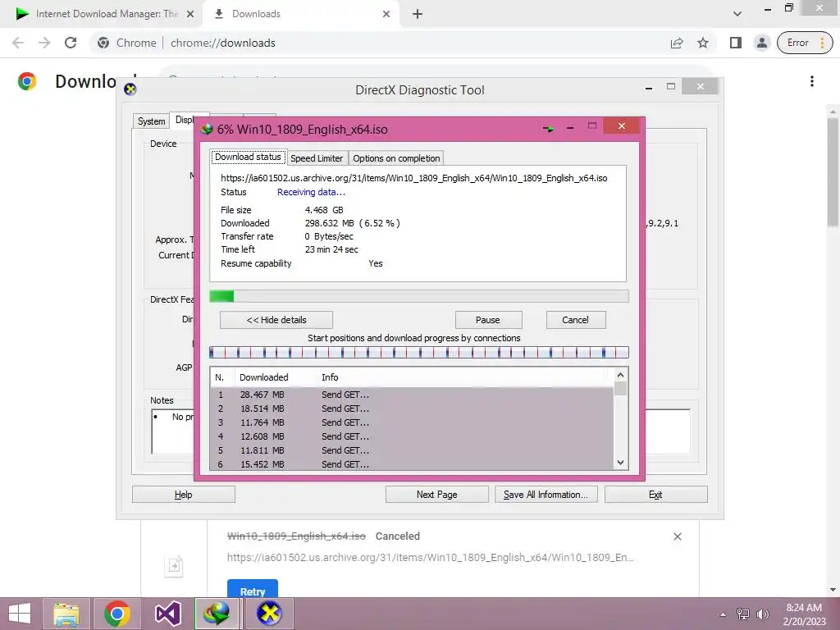Viewport: 840px width, 630px height.
Task: Switch to the Speed Limiter tab
Action: [x=317, y=158]
